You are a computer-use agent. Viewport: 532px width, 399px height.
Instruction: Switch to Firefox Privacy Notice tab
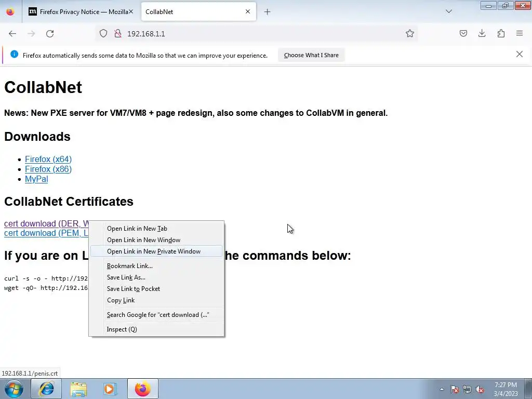click(81, 12)
